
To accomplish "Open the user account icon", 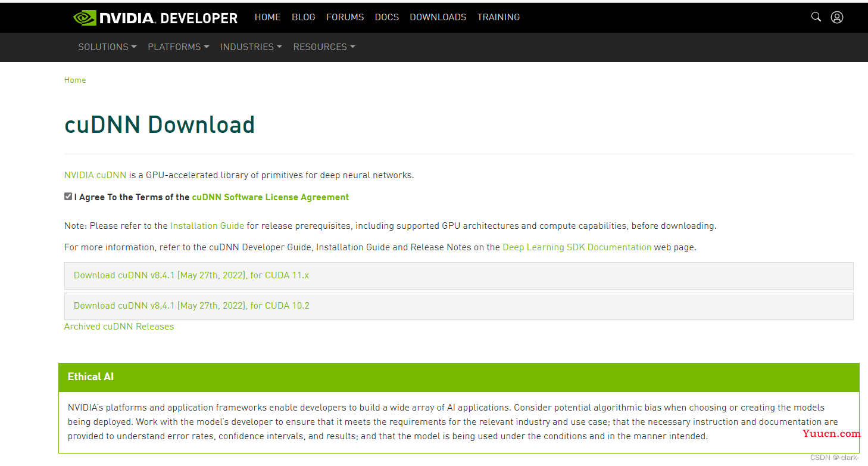I will point(837,17).
